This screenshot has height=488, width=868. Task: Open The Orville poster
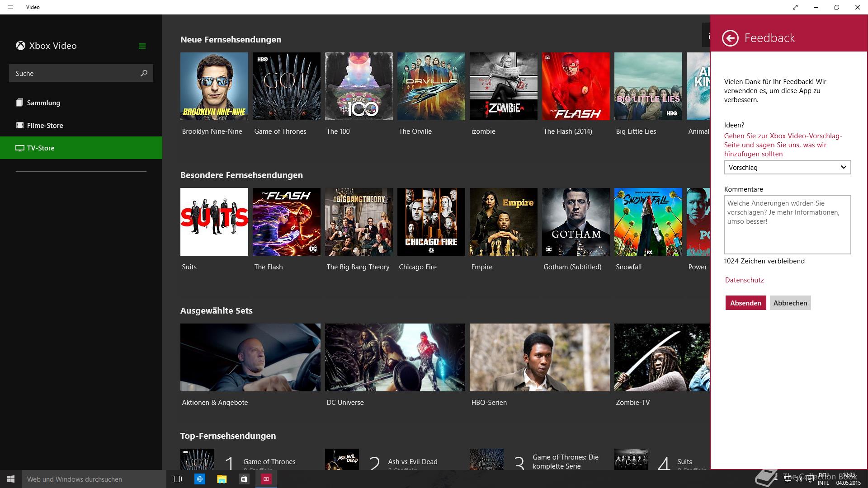[431, 86]
